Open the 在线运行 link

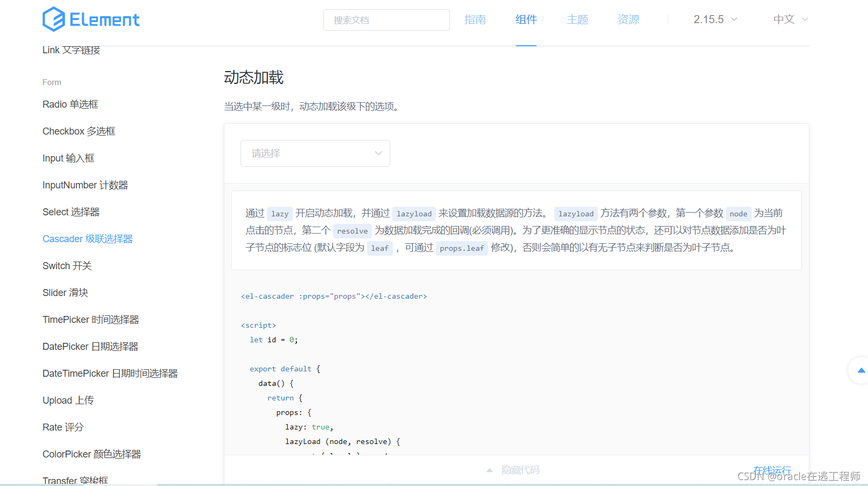[771, 469]
